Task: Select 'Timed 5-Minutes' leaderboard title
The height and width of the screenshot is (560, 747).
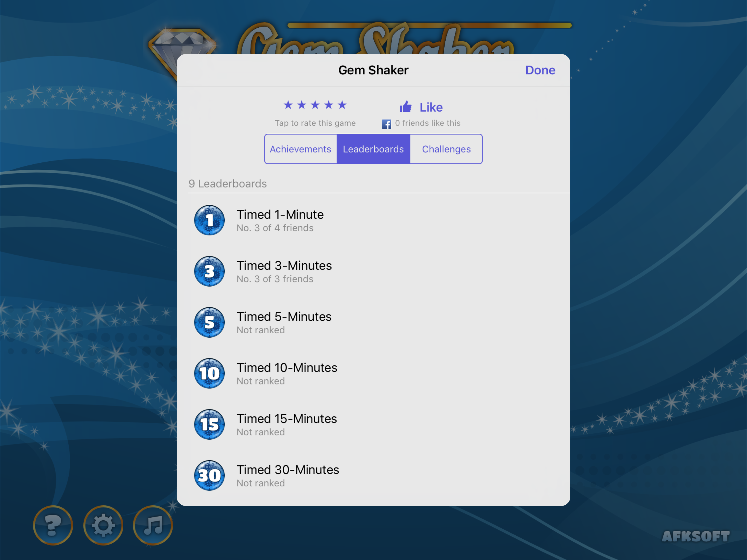Action: point(284,316)
